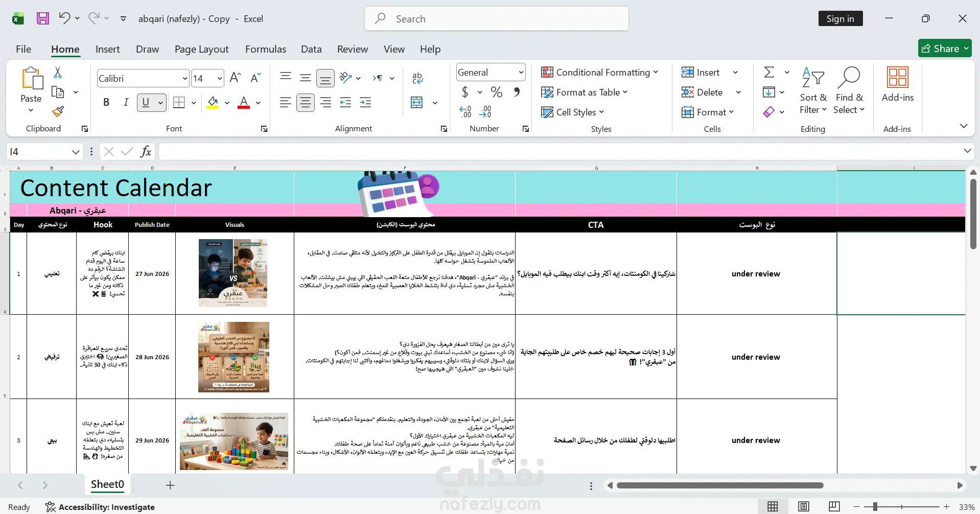This screenshot has width=980, height=514.
Task: Open the Cell Styles gallery
Action: click(572, 112)
